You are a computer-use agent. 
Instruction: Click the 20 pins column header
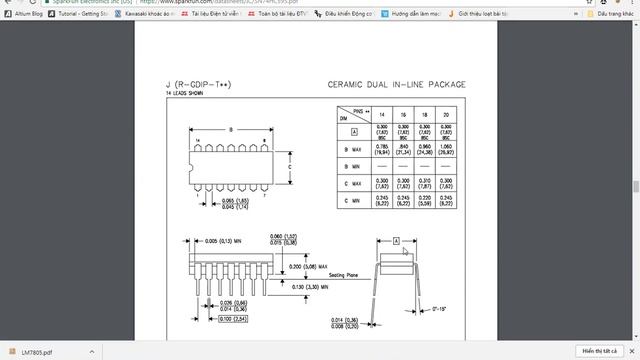point(446,115)
